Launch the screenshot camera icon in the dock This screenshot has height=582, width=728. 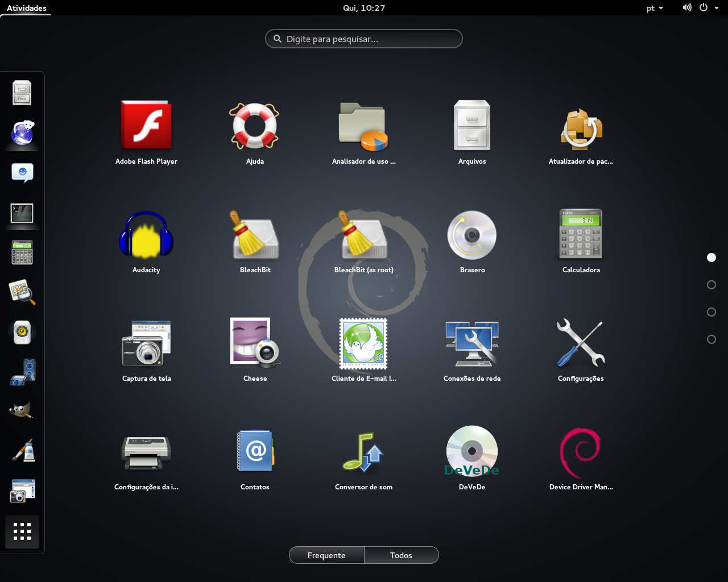22,490
